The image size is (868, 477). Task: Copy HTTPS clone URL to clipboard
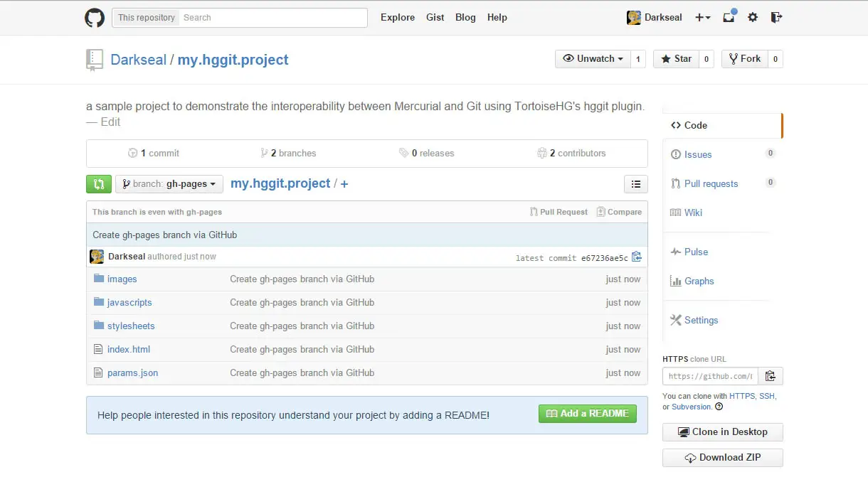coord(771,376)
